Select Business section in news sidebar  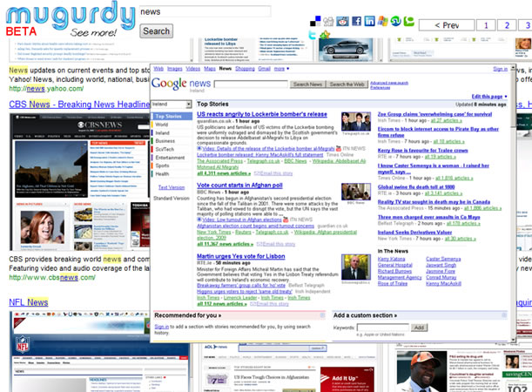point(165,141)
